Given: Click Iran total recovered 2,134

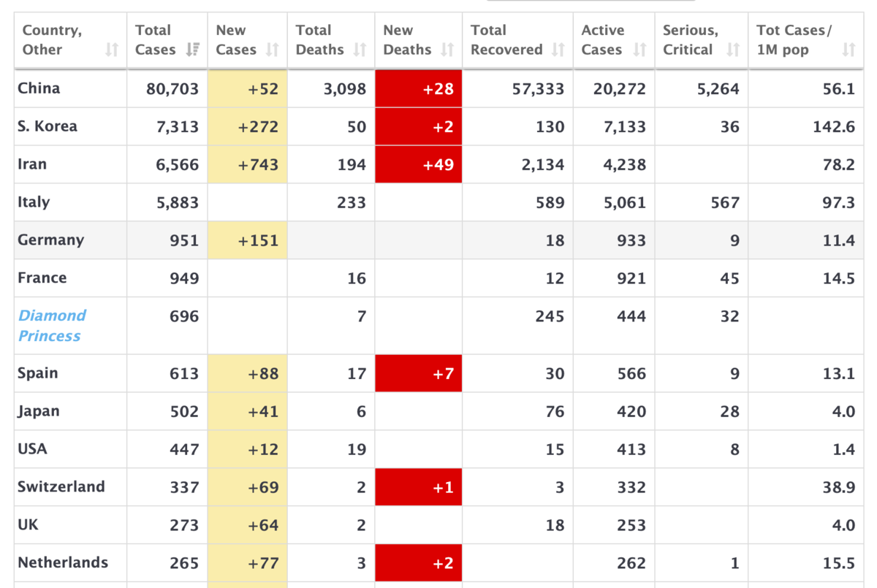Looking at the screenshot, I should coord(543,165).
